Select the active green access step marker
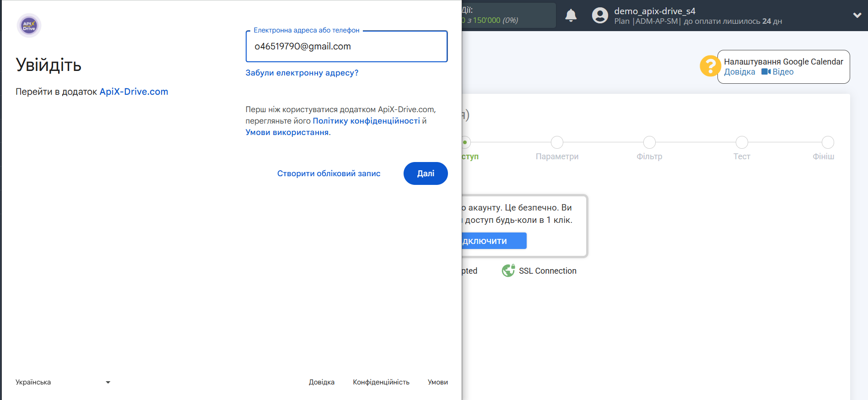 click(x=466, y=142)
